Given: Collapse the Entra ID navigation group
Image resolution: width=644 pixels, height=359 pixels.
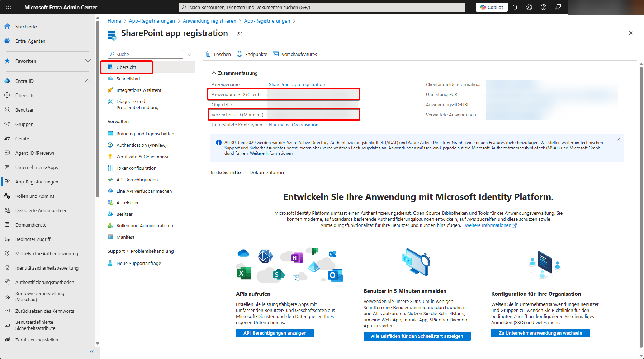Looking at the screenshot, I should tap(87, 81).
